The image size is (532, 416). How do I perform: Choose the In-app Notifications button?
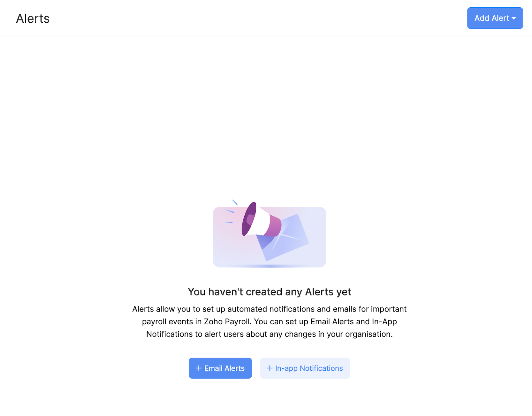pyautogui.click(x=305, y=368)
